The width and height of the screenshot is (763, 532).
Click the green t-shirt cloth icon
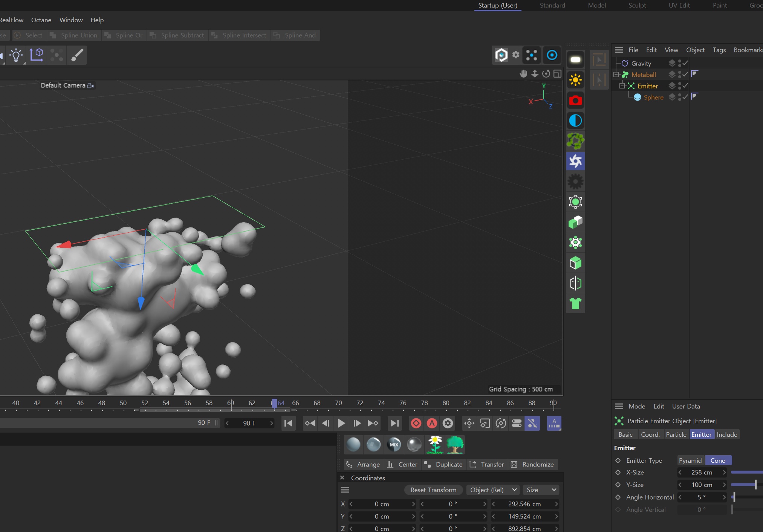click(575, 303)
